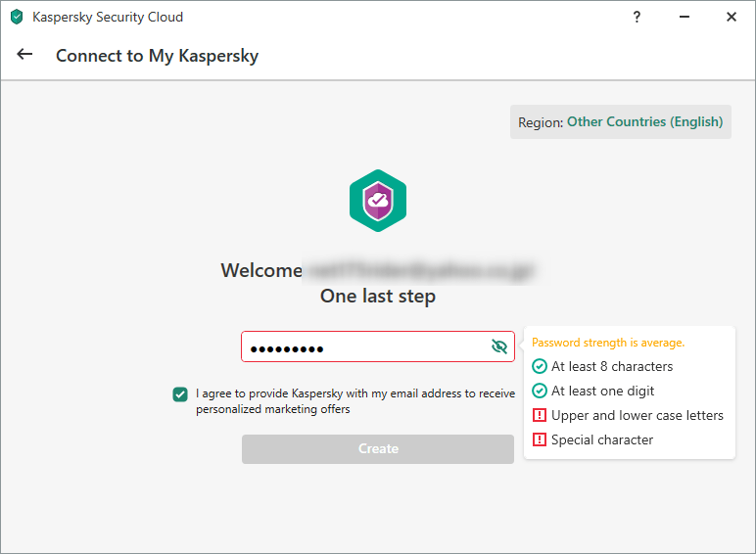The width and height of the screenshot is (756, 554).
Task: Click the 'Upper and lower case letters' requirement text
Action: pyautogui.click(x=638, y=415)
